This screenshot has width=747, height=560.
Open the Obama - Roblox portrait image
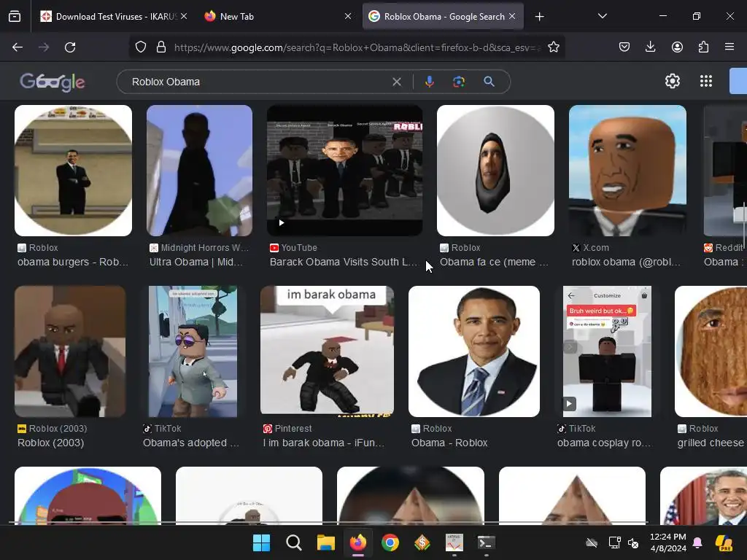pos(474,351)
